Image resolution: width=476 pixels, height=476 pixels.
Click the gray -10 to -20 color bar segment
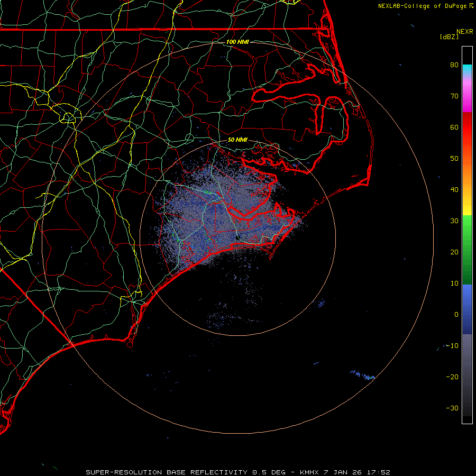[x=467, y=355]
